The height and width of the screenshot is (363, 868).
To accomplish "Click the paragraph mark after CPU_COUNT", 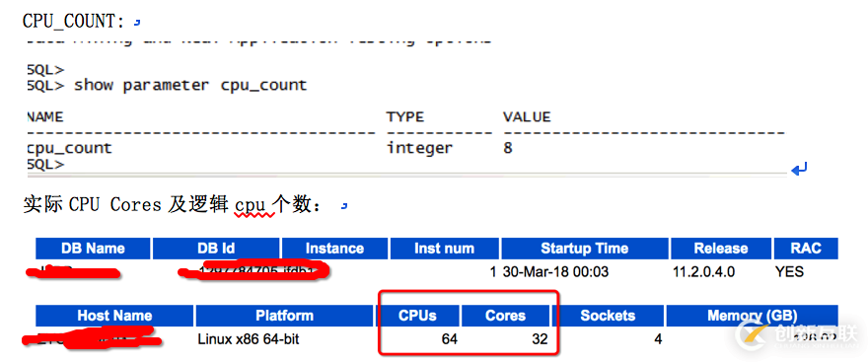I will point(137,23).
